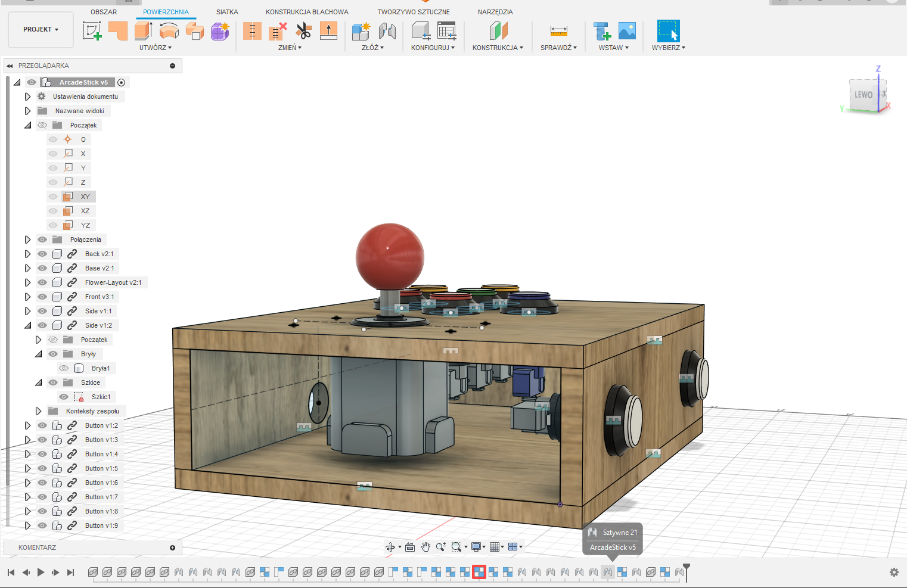Viewport: 907px width, 588px height.
Task: Expand the Back v2:1 component
Action: click(27, 253)
